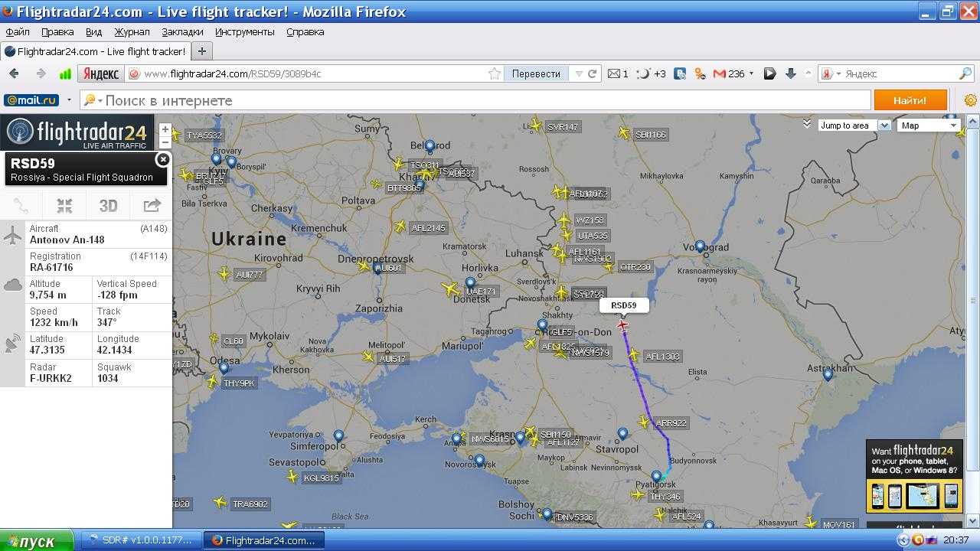This screenshot has height=551, width=980.
Task: Focus the address bar URL field
Action: pos(314,74)
